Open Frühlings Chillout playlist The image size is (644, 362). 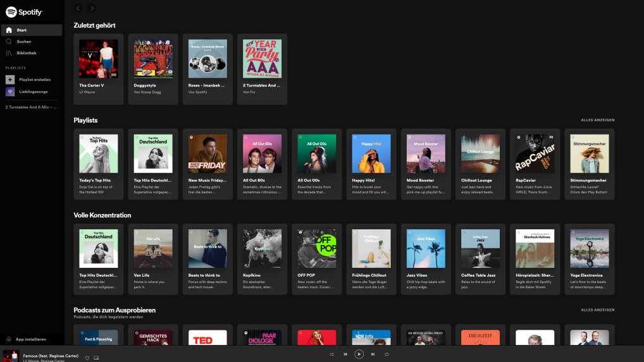(x=371, y=259)
